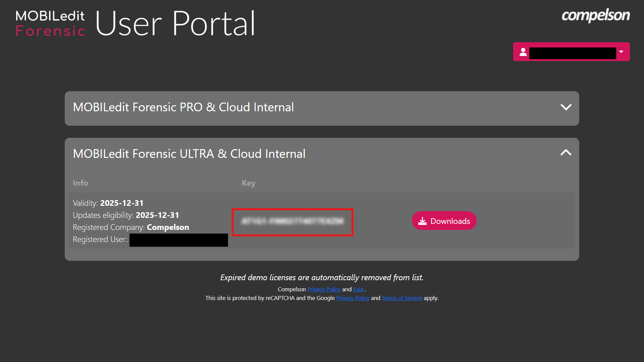Click the Compelson logo

point(596,15)
